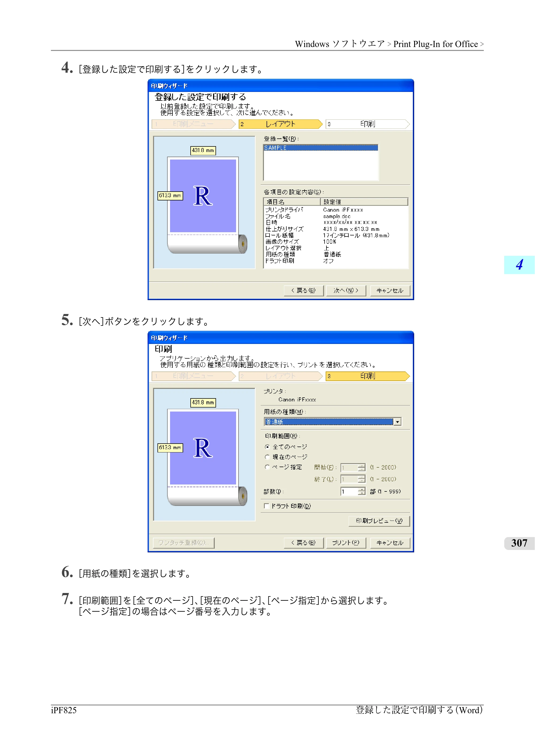This screenshot has height=756, width=535.
Task: Select the 現在のページ radio button
Action: 267,457
